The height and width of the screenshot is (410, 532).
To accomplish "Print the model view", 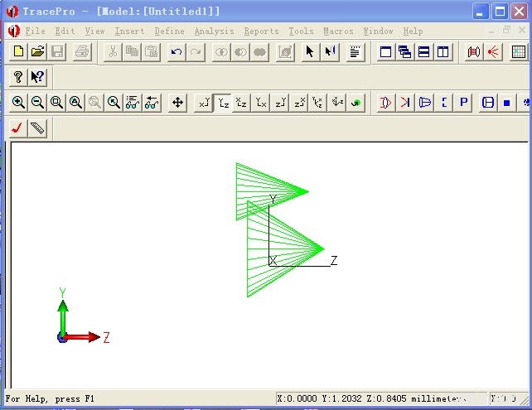I will [82, 52].
